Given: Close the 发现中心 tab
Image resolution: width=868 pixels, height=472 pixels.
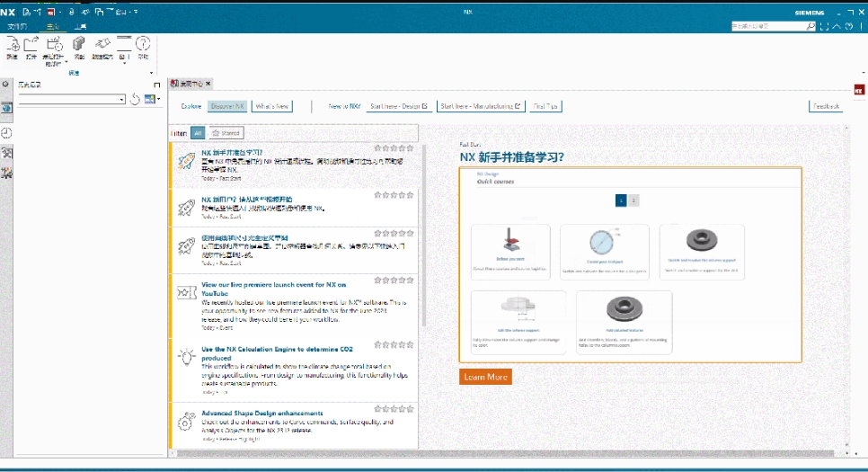Looking at the screenshot, I should point(208,84).
